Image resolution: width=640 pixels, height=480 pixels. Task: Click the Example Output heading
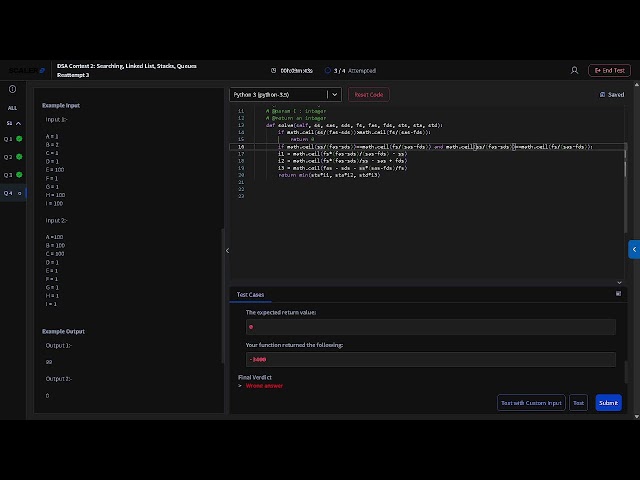point(63,331)
